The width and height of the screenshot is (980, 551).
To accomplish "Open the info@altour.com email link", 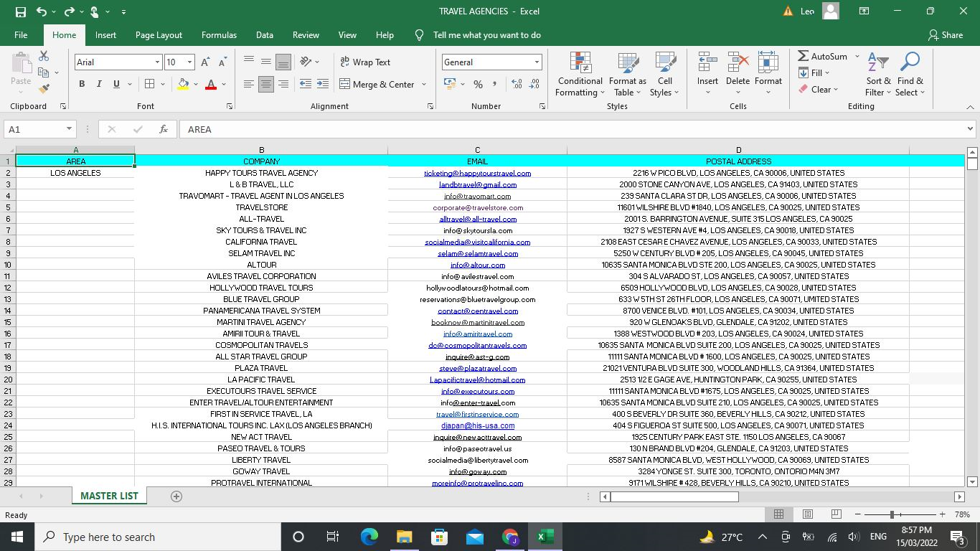I will click(x=477, y=265).
